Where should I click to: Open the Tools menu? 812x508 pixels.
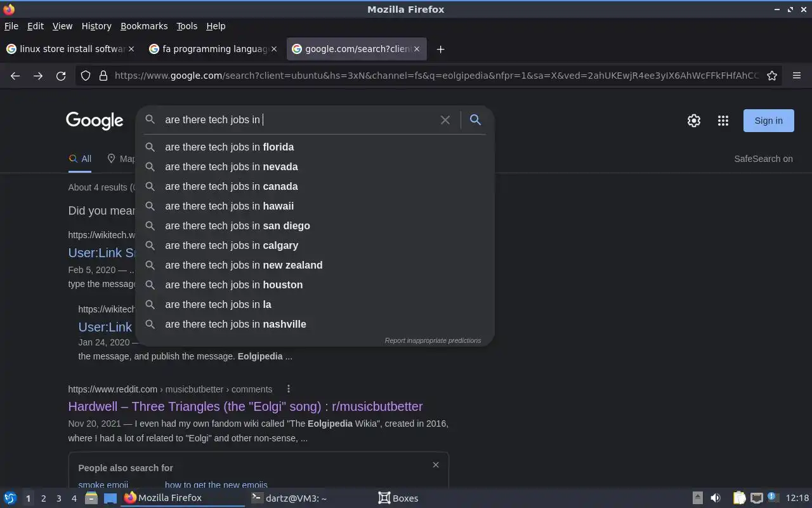click(187, 26)
